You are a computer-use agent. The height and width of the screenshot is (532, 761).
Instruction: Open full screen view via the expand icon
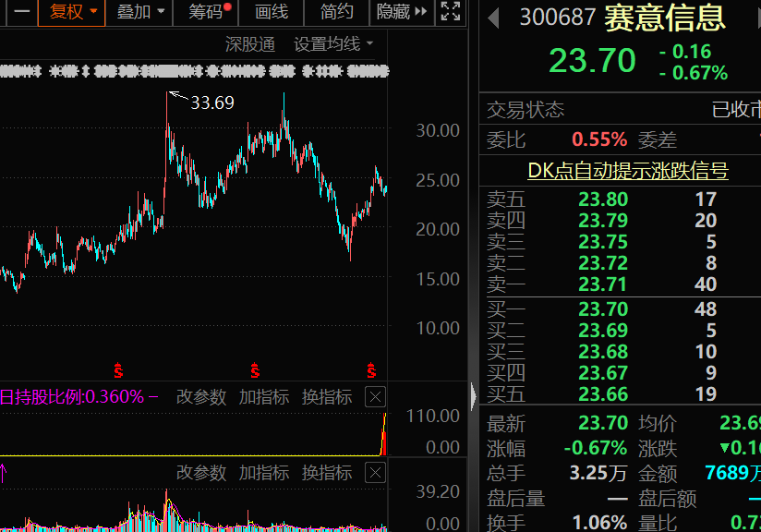click(x=450, y=13)
